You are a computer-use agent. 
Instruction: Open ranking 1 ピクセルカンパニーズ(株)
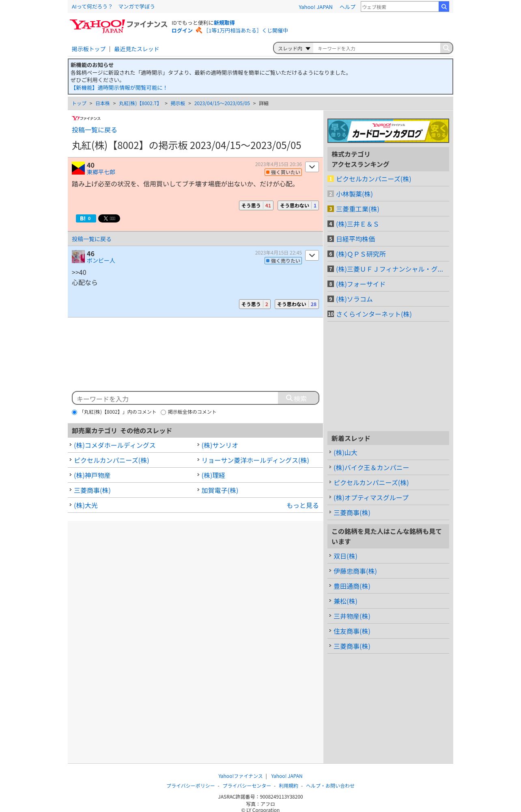(x=374, y=179)
